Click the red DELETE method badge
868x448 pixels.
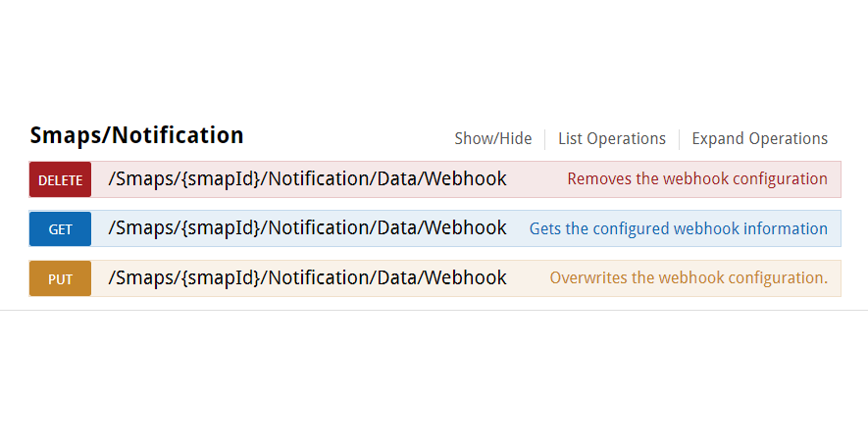click(60, 180)
